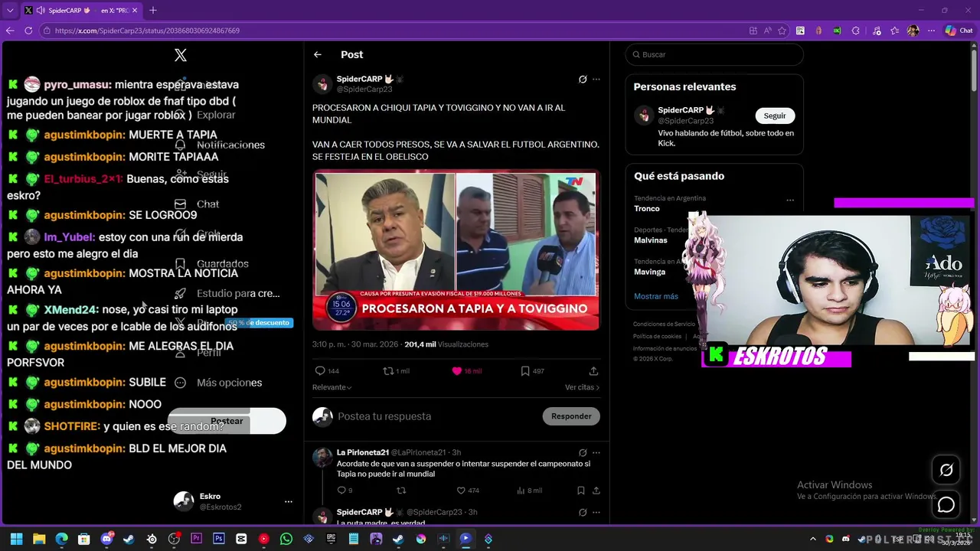980x551 pixels.
Task: Open Premiere Pro from the taskbar
Action: pos(197,539)
